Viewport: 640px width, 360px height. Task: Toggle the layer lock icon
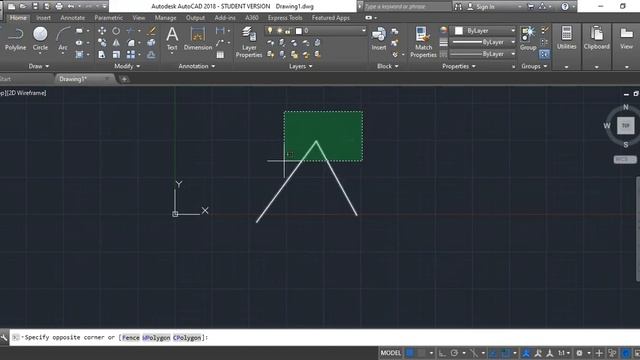[288, 31]
